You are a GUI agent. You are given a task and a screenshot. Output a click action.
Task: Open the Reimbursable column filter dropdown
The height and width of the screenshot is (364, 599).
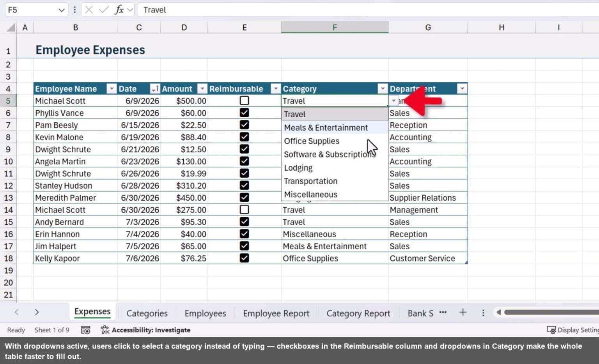pyautogui.click(x=276, y=89)
